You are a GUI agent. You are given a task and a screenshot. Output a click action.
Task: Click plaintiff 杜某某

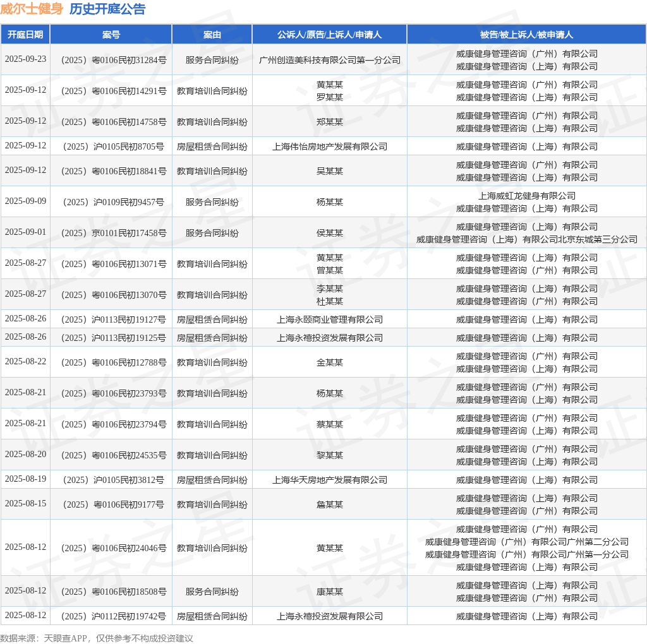(330, 301)
